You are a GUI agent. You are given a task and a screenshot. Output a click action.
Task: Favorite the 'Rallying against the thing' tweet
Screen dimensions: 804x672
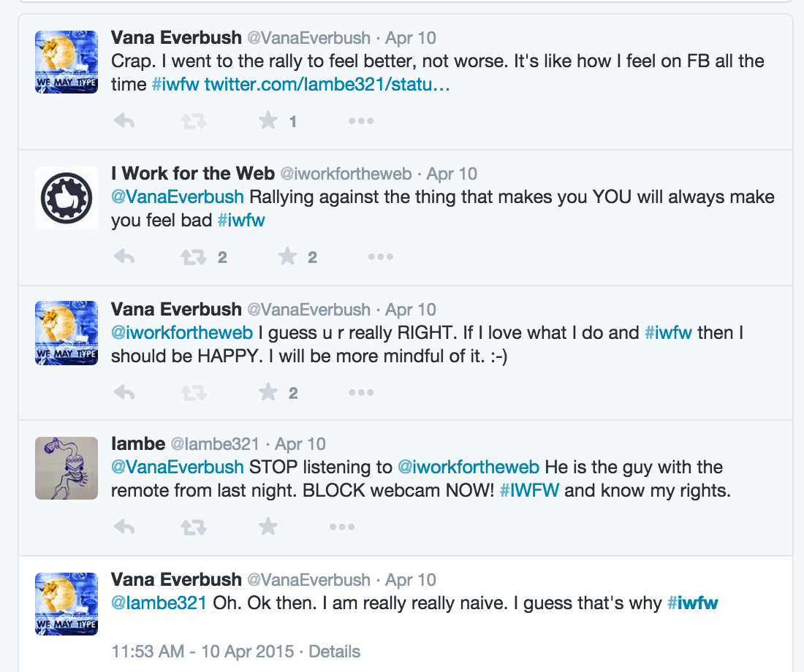[288, 256]
